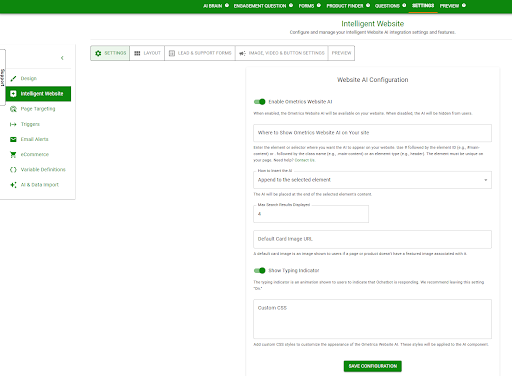
Task: Toggle Enable Ometrics Website AI switch
Action: click(x=259, y=102)
